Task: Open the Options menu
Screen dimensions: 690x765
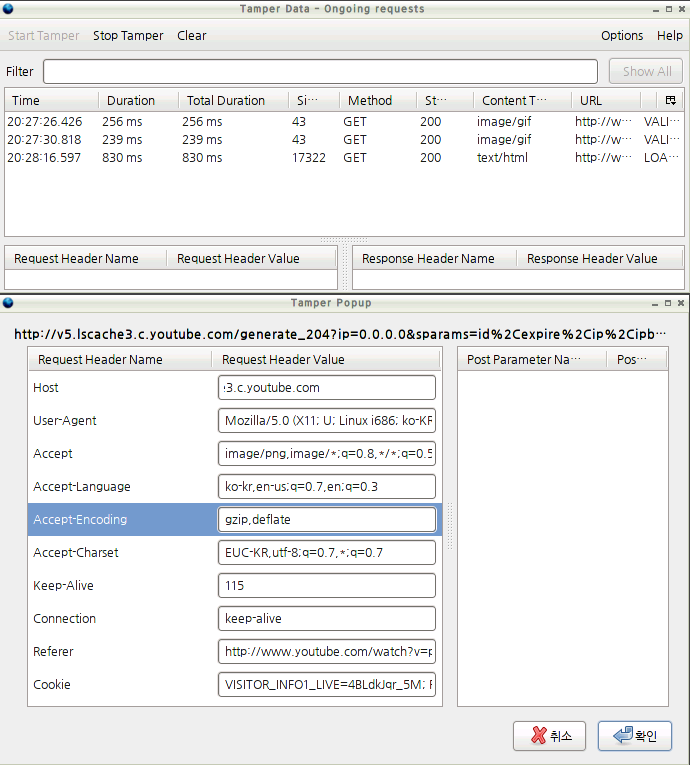Action: click(622, 36)
